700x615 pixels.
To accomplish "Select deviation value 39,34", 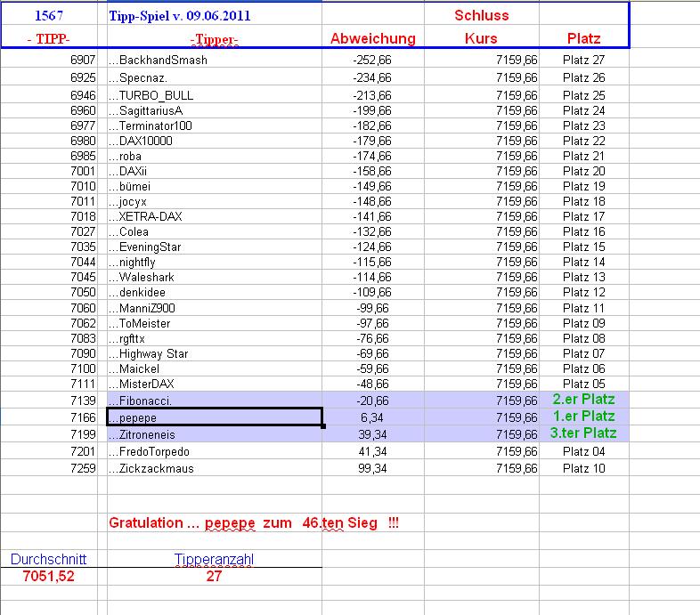I will [373, 434].
